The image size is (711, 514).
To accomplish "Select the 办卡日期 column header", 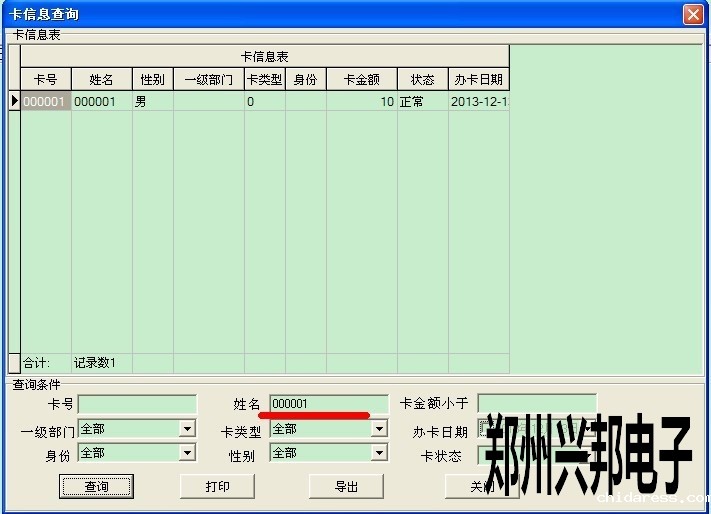I will click(x=478, y=79).
